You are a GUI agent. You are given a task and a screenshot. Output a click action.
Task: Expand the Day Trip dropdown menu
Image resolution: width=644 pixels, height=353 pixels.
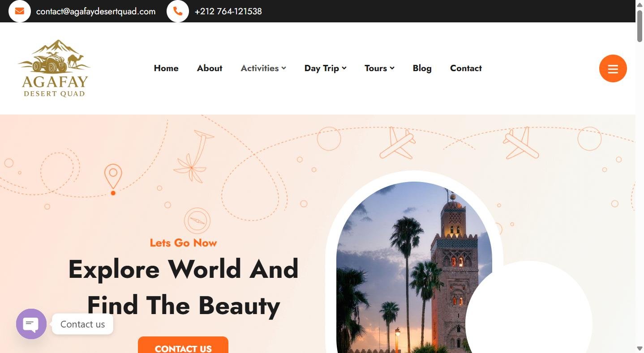pyautogui.click(x=326, y=68)
